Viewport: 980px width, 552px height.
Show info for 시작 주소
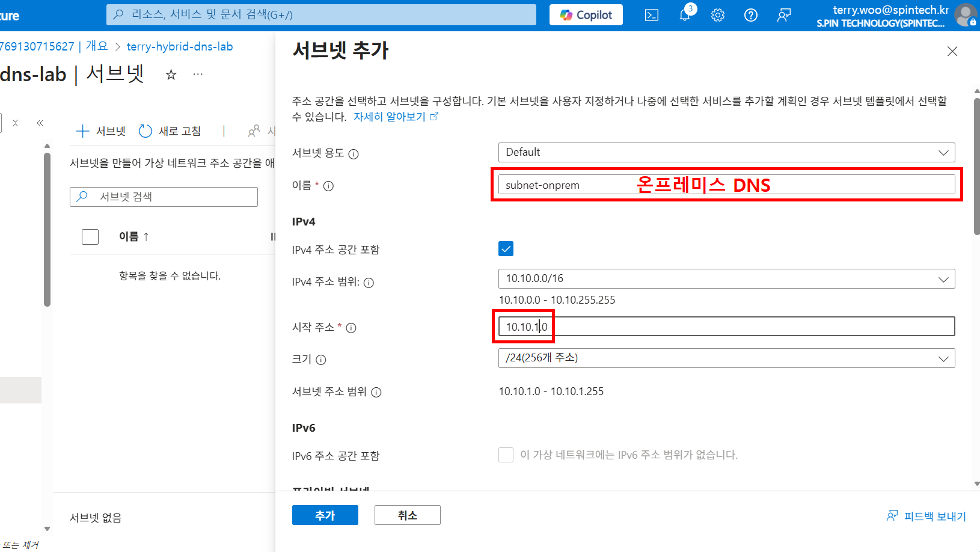click(351, 328)
